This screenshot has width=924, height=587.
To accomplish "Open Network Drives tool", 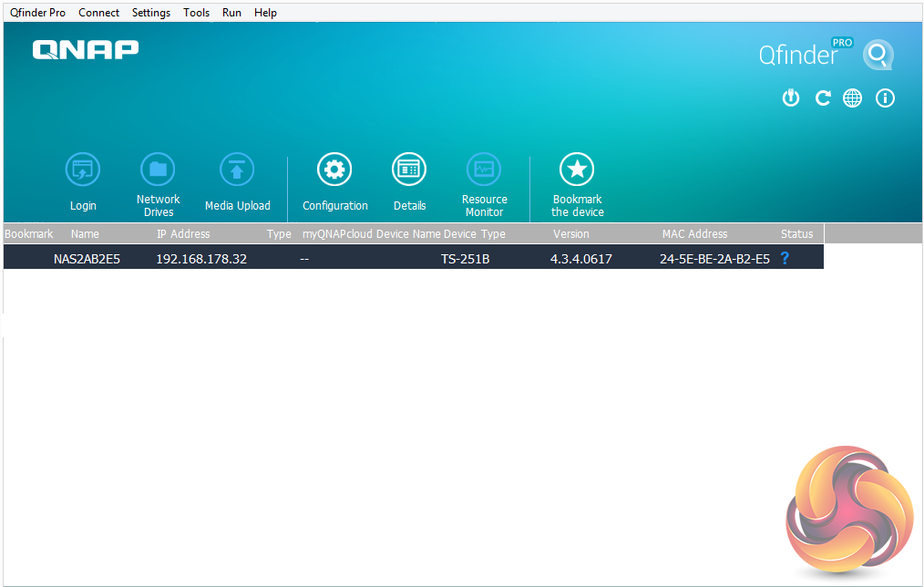I will [158, 170].
